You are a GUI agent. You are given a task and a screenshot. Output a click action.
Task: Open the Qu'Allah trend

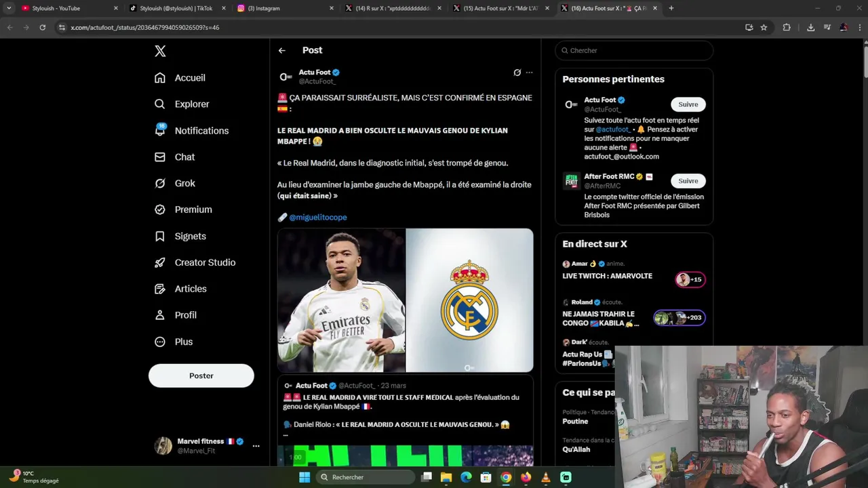[x=576, y=449]
